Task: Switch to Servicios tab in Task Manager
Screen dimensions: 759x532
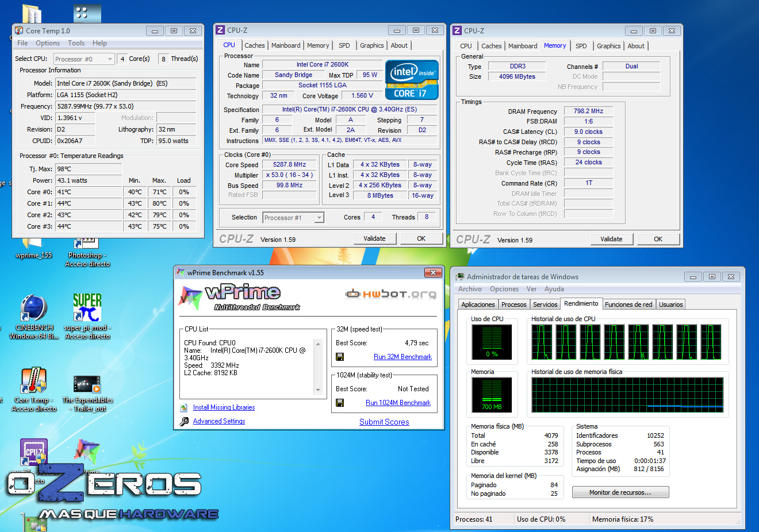Action: [545, 304]
